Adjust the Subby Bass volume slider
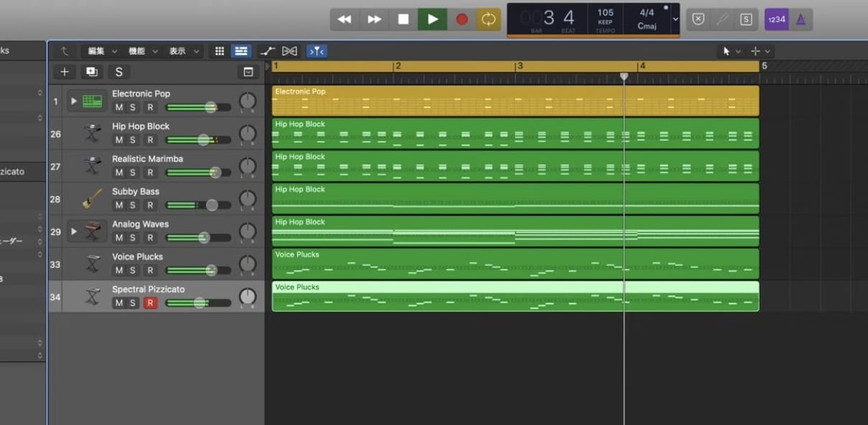 click(x=199, y=205)
